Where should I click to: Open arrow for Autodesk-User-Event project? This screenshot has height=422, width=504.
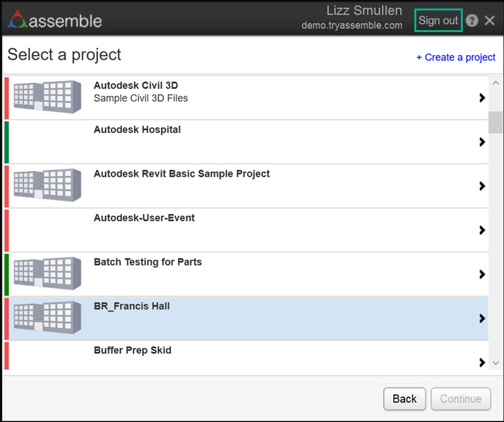coord(482,230)
